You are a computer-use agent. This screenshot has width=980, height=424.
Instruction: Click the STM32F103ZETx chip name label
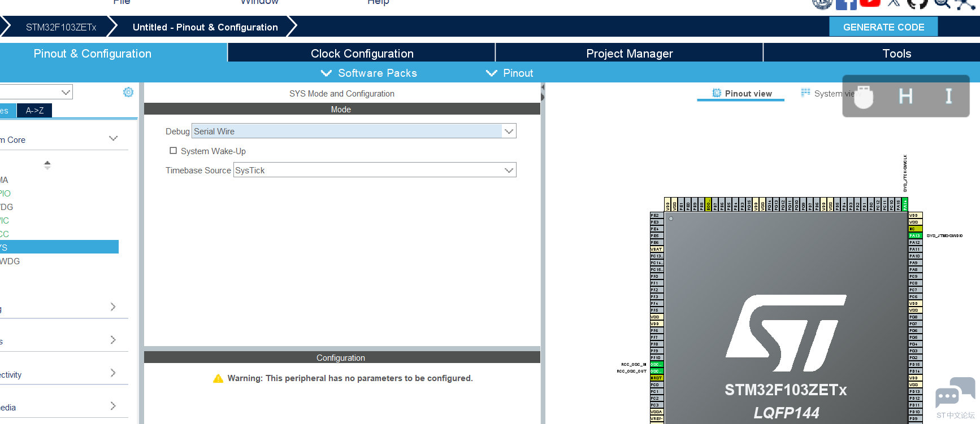[786, 390]
